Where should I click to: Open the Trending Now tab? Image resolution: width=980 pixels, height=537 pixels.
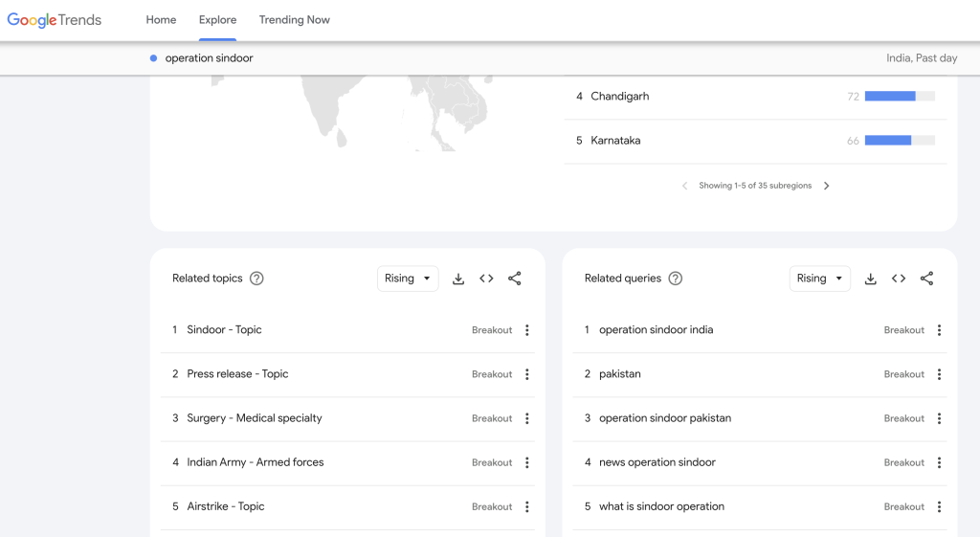pyautogui.click(x=294, y=20)
